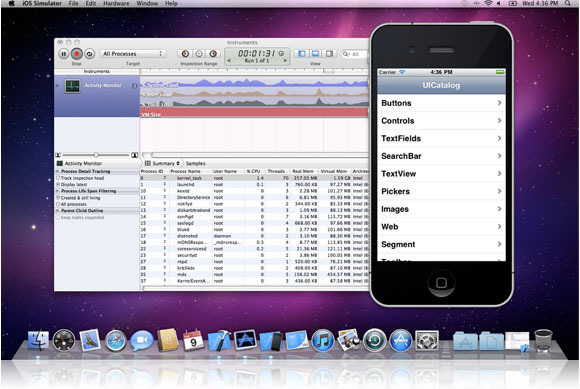Viewport: 580px width, 389px height.
Task: Open Safari from the dock
Action: (x=115, y=341)
